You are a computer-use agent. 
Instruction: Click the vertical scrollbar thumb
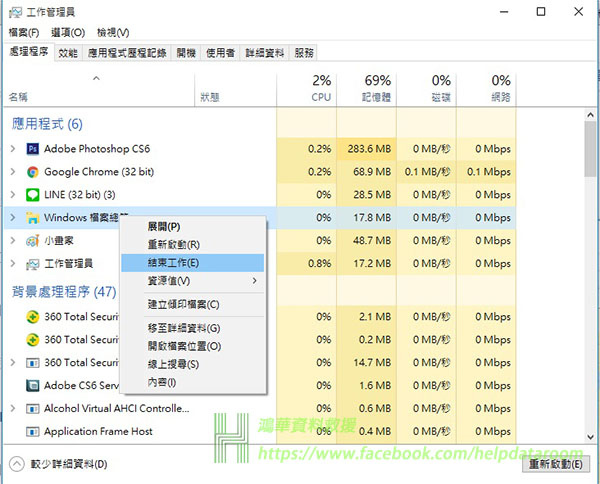click(x=590, y=149)
